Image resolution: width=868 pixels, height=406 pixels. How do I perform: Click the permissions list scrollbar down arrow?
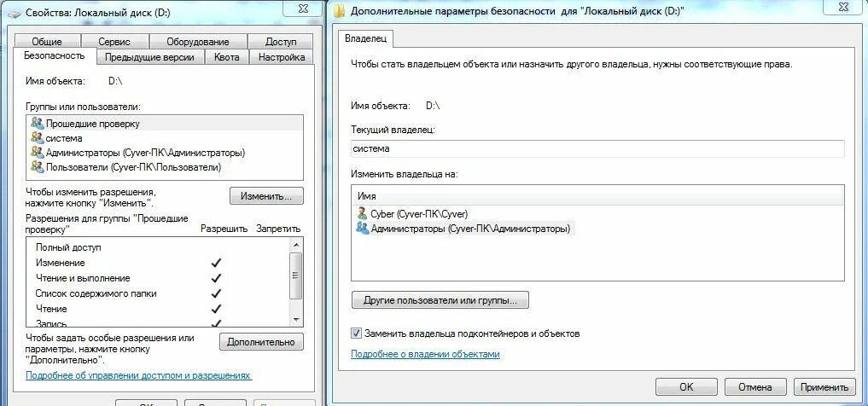point(296,319)
